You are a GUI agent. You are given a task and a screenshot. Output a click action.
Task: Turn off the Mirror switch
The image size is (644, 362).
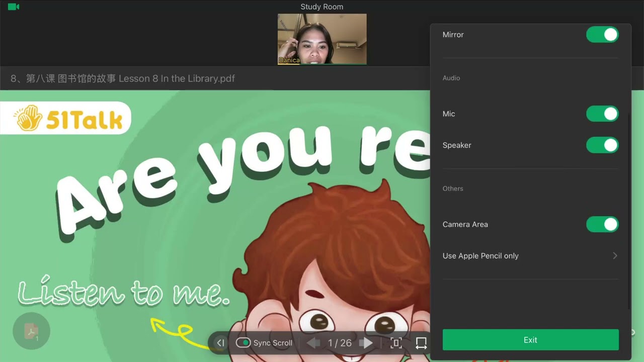(602, 35)
